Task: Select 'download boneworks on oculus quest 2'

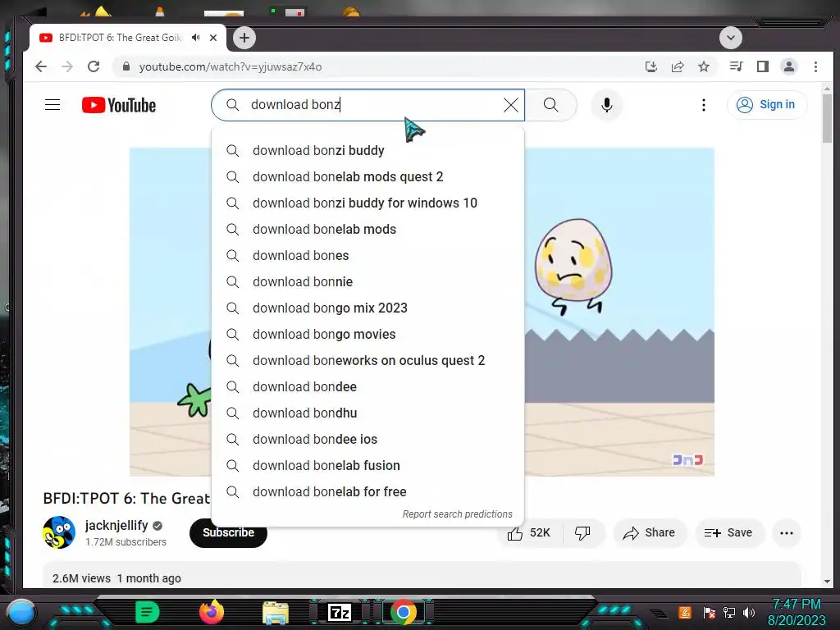Action: point(367,361)
